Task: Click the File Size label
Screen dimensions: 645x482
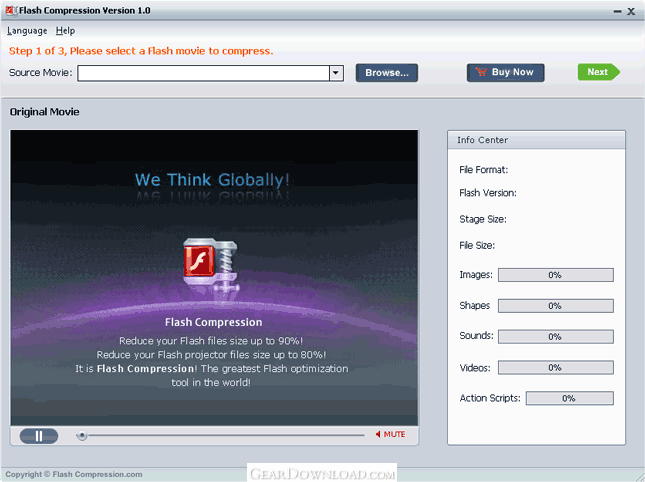Action: [477, 246]
